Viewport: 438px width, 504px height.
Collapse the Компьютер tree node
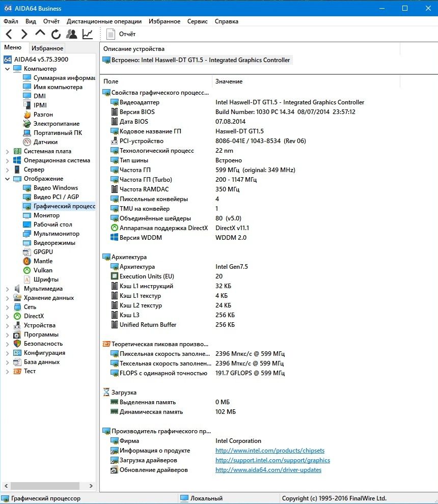coord(8,69)
